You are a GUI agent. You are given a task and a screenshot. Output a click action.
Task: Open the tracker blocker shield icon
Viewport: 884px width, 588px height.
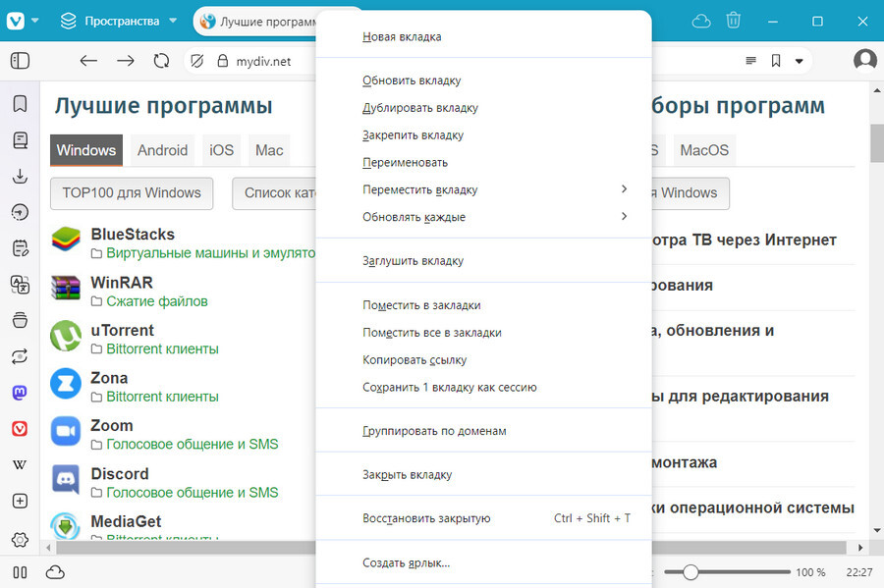[x=196, y=61]
